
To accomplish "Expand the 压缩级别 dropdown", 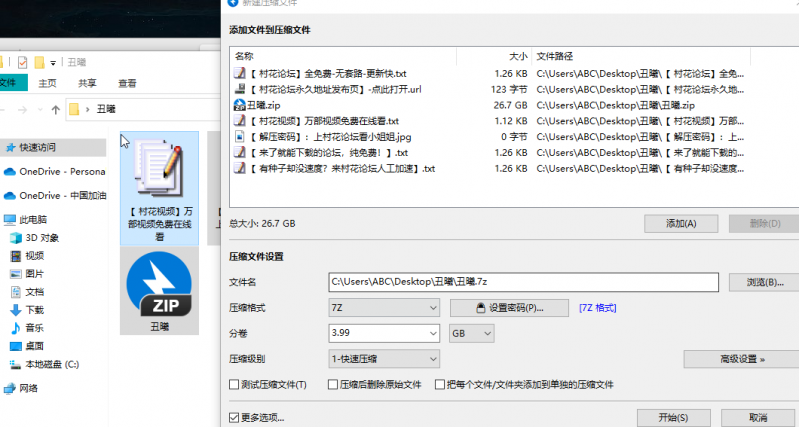I will coord(384,358).
